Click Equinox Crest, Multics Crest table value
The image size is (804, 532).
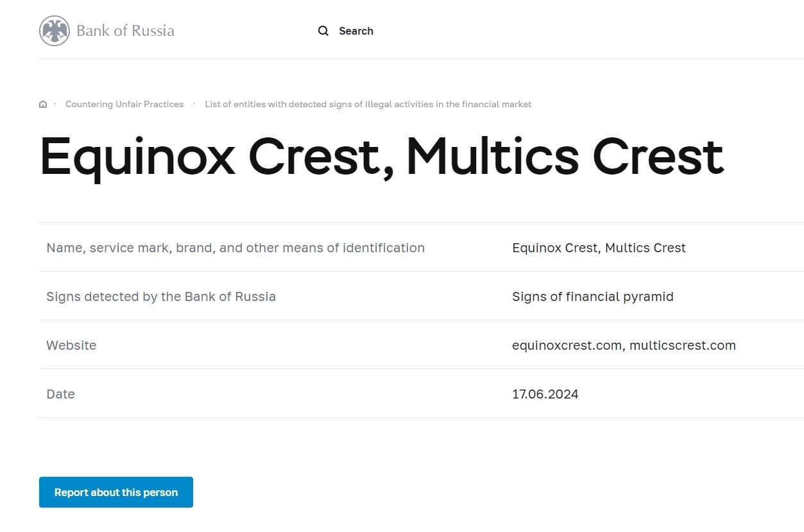pyautogui.click(x=599, y=248)
